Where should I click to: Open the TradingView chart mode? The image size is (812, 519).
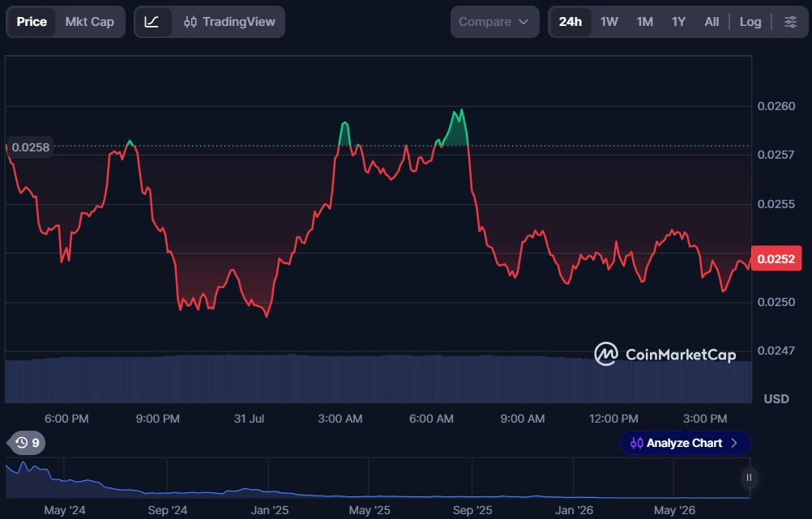pos(229,22)
